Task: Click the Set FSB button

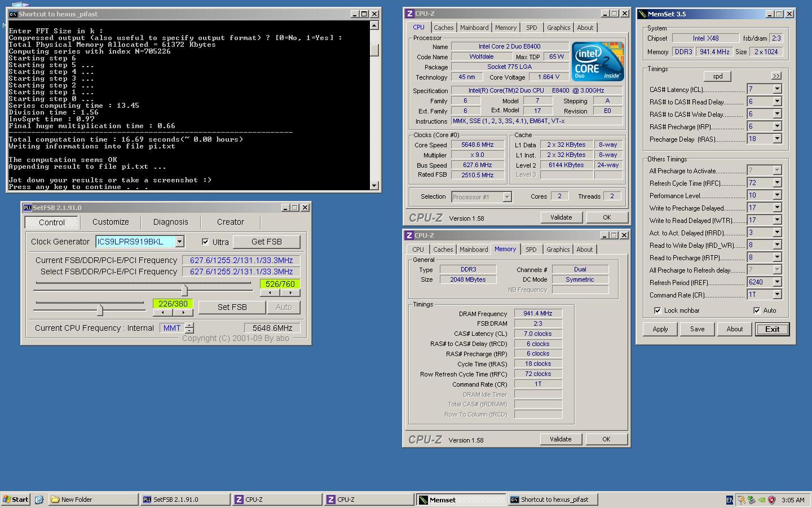Action: pyautogui.click(x=232, y=307)
